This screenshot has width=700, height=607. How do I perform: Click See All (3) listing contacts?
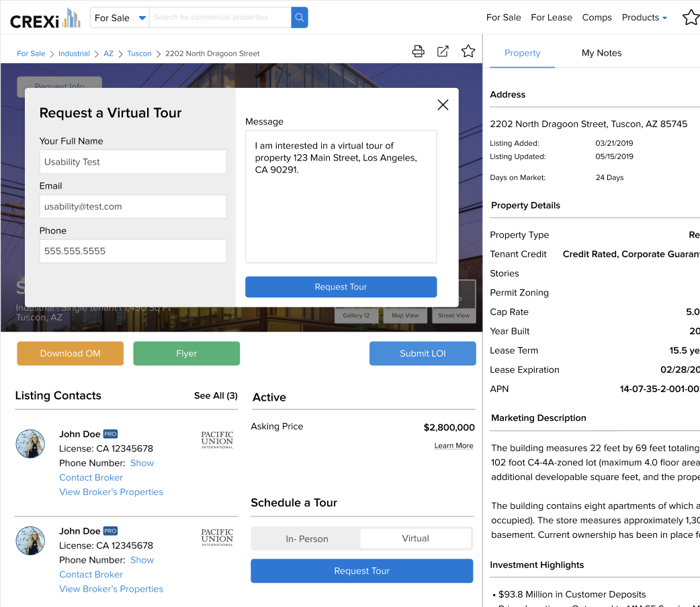216,395
